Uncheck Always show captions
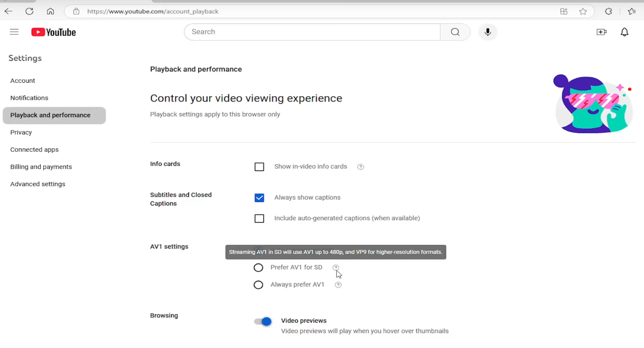The height and width of the screenshot is (348, 644). [259, 198]
